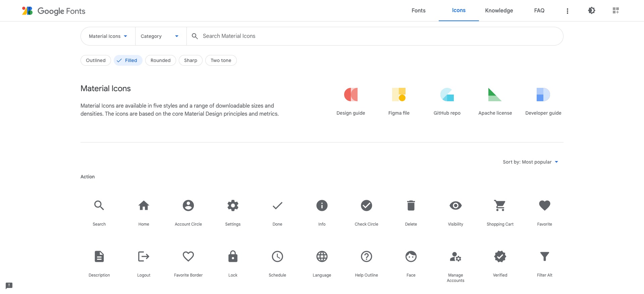Switch to the Icons tab
The width and height of the screenshot is (644, 294).
click(459, 11)
